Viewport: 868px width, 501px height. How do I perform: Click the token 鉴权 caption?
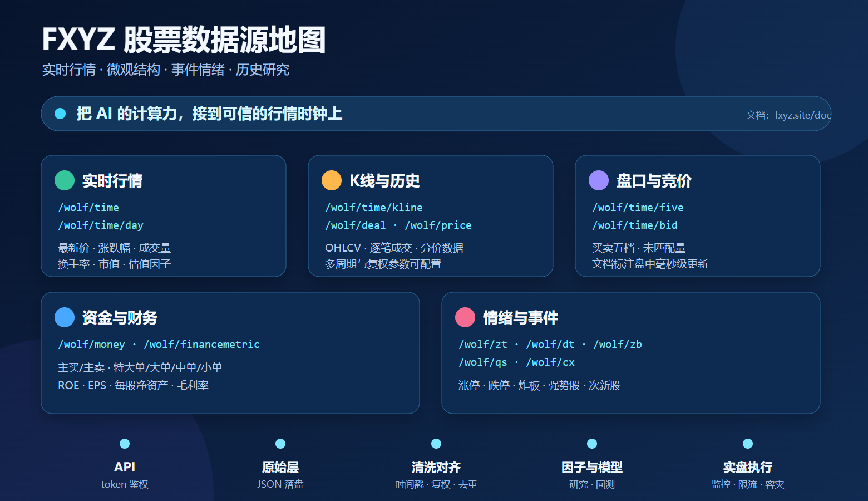[x=125, y=484]
